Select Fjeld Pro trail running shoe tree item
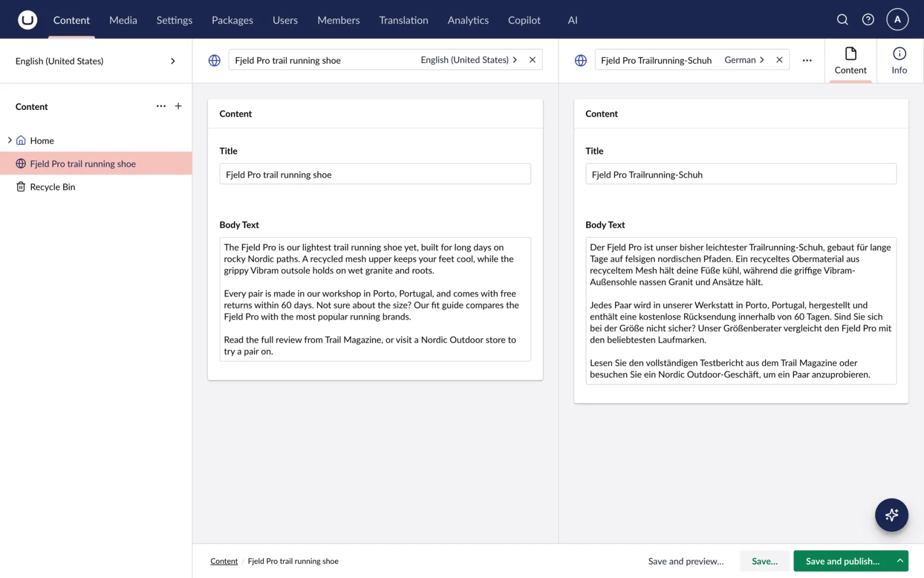Screen dimensions: 924x578 click(x=96, y=164)
